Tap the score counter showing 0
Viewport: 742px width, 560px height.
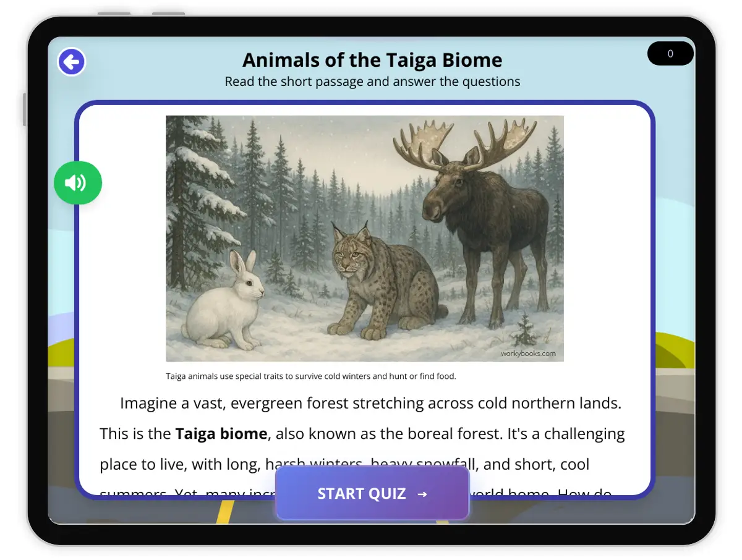(670, 54)
